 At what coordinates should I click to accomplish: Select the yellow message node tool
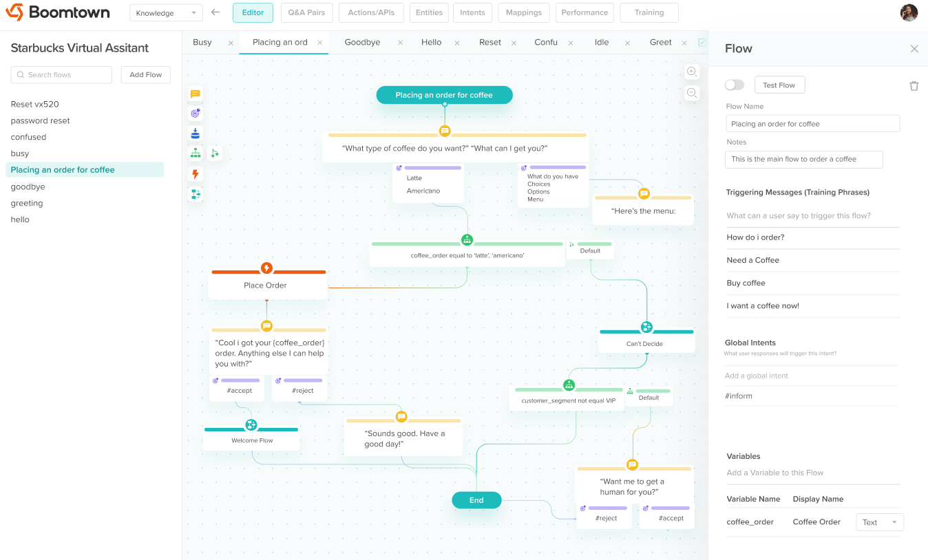coord(196,94)
